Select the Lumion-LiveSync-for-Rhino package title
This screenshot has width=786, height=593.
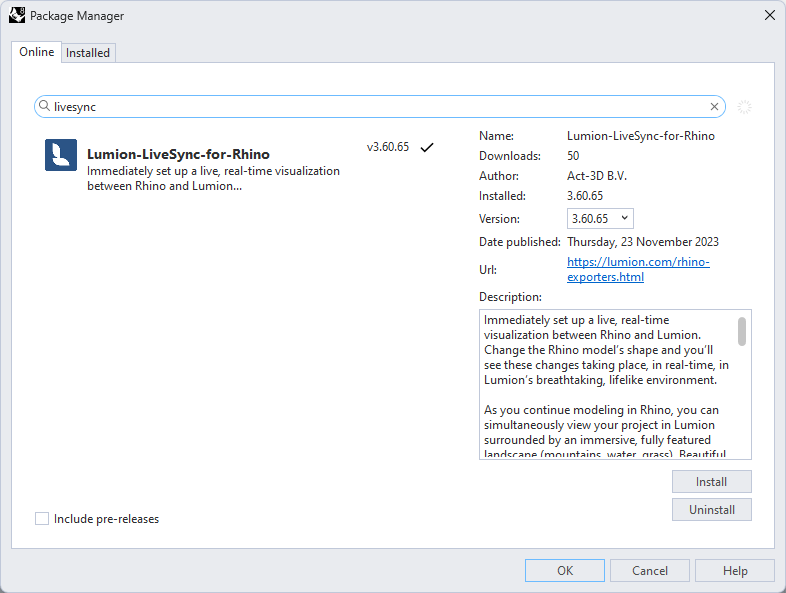point(178,154)
